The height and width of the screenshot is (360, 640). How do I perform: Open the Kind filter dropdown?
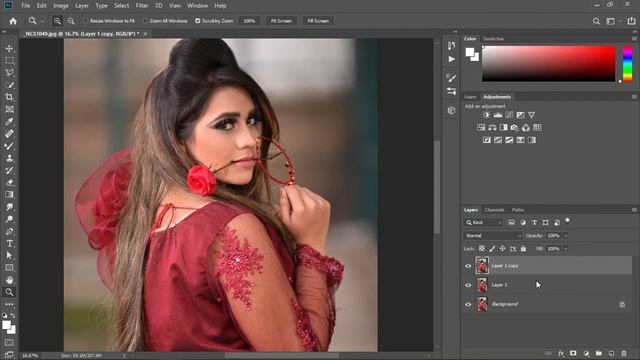pos(484,222)
